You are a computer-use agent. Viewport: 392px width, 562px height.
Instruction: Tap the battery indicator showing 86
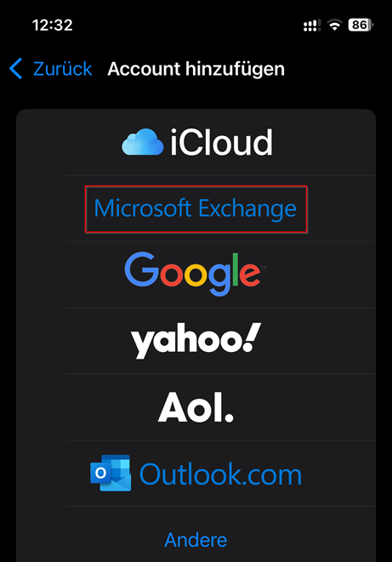click(x=361, y=26)
